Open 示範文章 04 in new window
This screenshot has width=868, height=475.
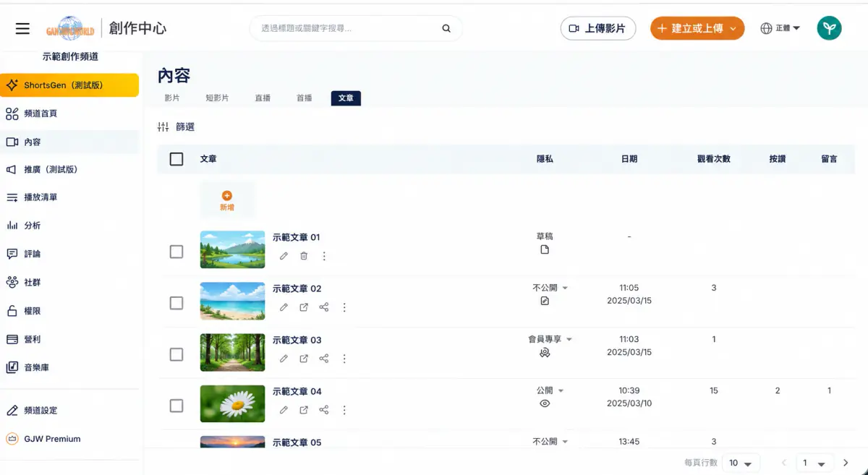point(304,410)
